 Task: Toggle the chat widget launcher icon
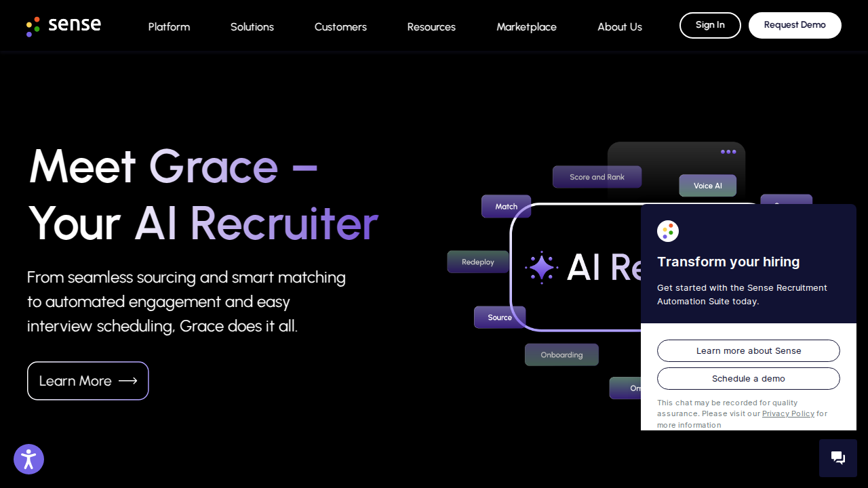838,458
